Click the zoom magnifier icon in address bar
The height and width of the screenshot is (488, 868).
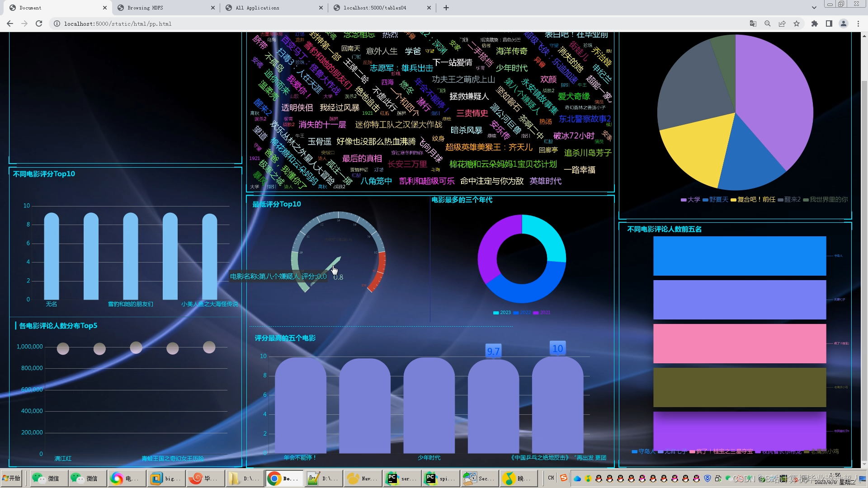767,24
